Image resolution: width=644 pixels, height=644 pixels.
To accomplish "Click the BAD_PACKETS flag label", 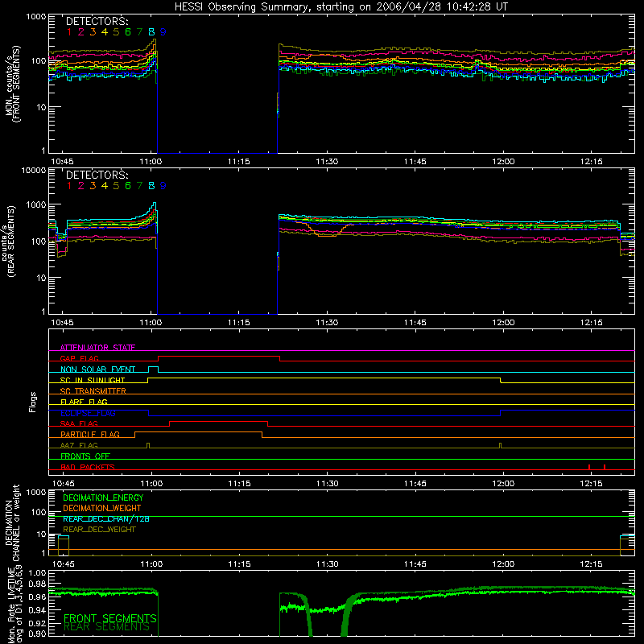I will [x=88, y=467].
